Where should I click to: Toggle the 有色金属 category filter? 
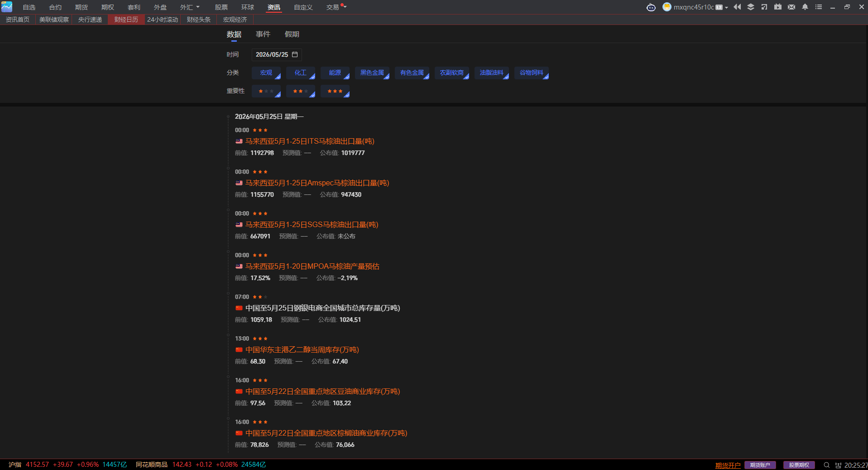point(412,73)
